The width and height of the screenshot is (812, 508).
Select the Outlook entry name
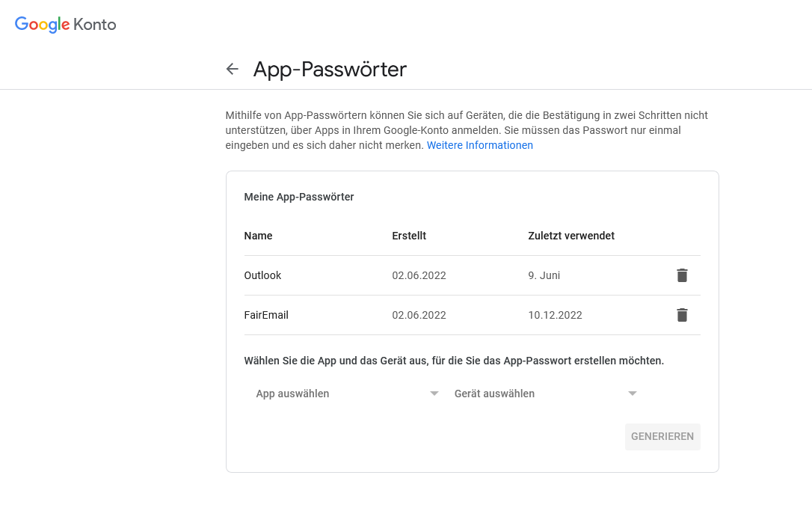pos(262,275)
